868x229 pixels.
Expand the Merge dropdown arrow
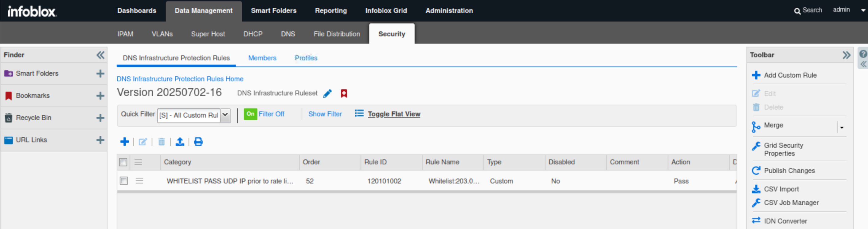click(842, 128)
